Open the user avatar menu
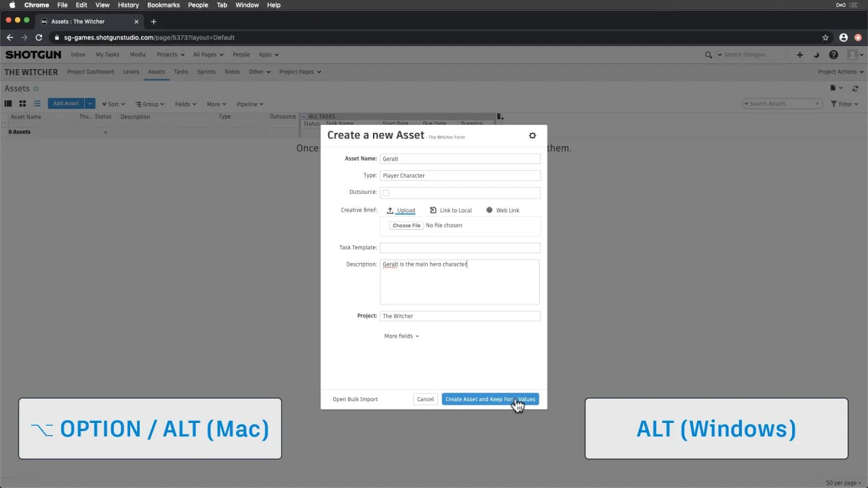868x488 pixels. pyautogui.click(x=854, y=55)
